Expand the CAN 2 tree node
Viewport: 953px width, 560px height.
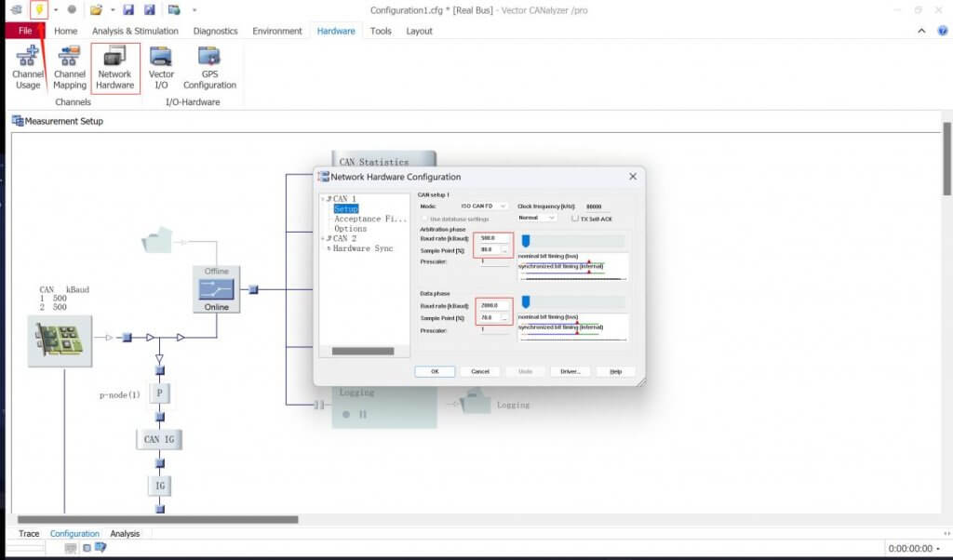(x=323, y=238)
